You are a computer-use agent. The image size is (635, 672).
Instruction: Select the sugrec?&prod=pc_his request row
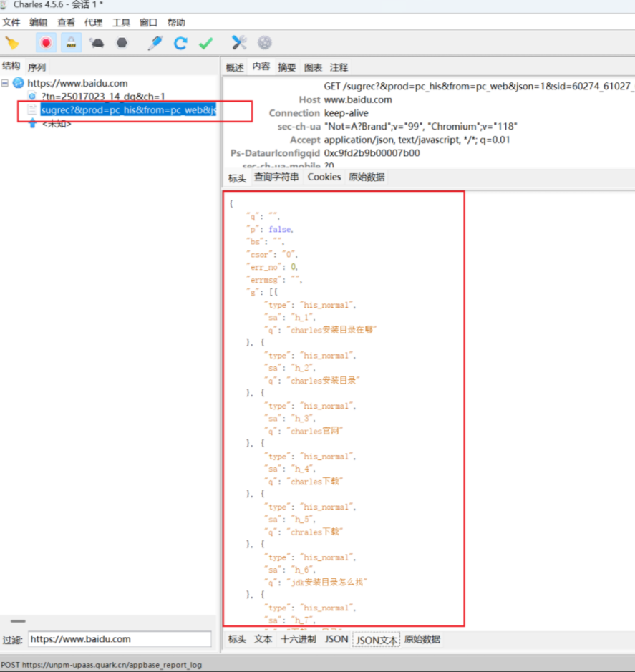[x=129, y=110]
